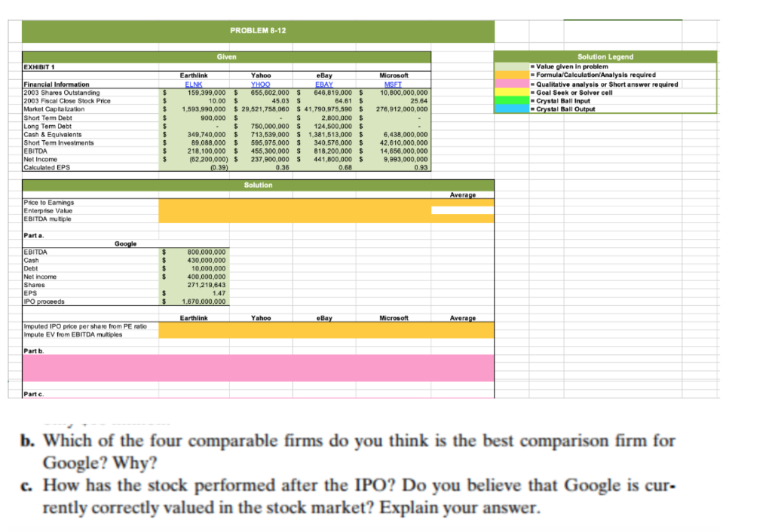This screenshot has width=772, height=532.
Task: Select the Part c. label
Action: tap(34, 394)
